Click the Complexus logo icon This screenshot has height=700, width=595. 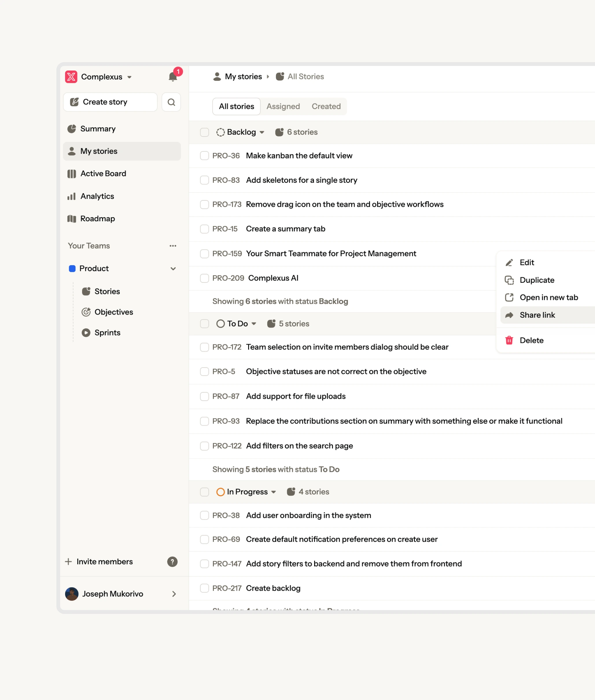click(x=71, y=77)
